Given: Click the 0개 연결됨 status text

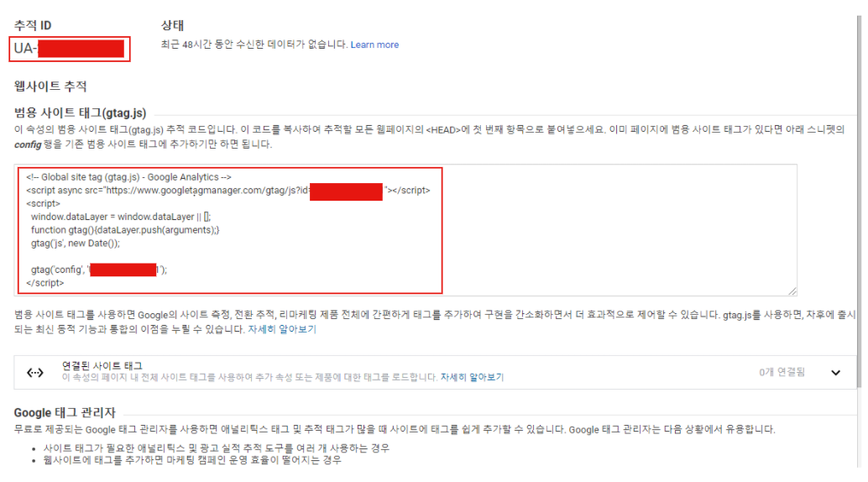Looking at the screenshot, I should point(782,372).
